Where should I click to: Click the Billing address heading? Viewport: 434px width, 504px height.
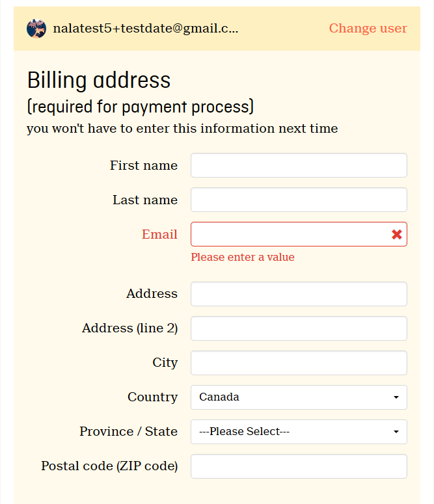(x=99, y=80)
